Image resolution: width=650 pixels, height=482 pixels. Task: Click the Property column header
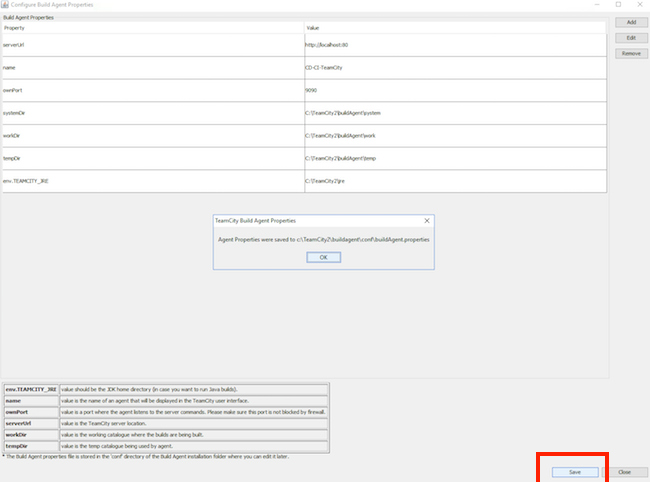153,28
